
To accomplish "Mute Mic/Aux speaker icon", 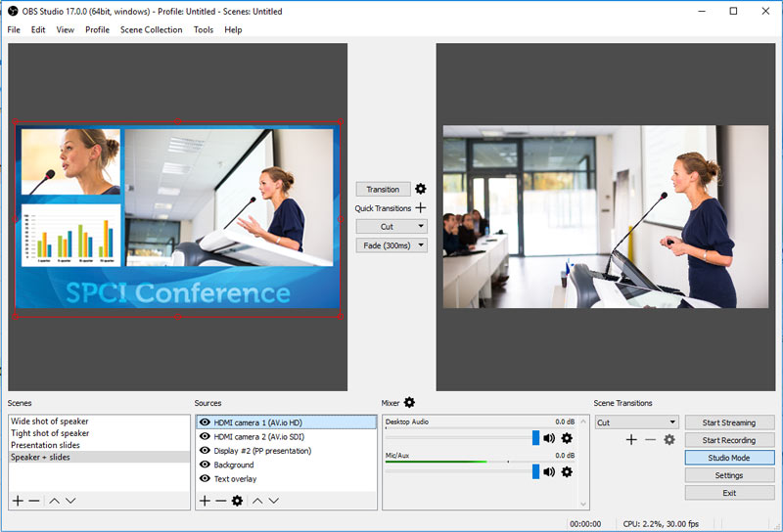I will (x=549, y=471).
